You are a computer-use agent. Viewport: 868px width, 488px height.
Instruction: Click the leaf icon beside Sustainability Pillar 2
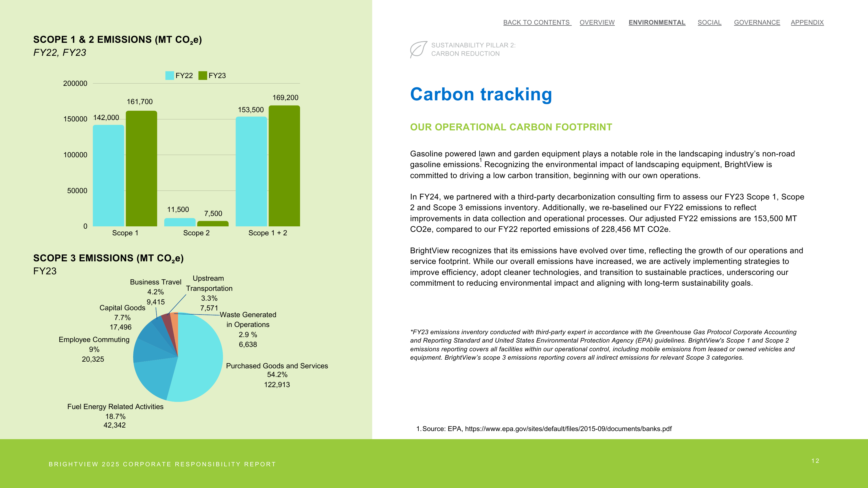(x=418, y=49)
